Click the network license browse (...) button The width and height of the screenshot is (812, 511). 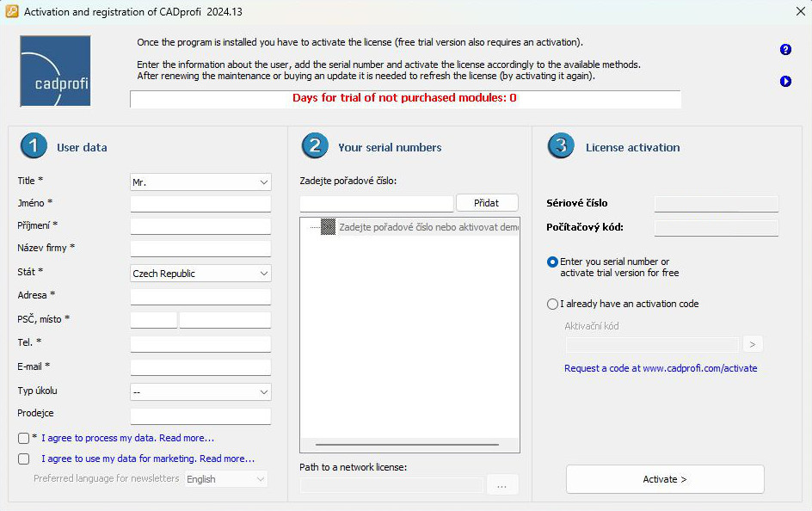pyautogui.click(x=501, y=485)
